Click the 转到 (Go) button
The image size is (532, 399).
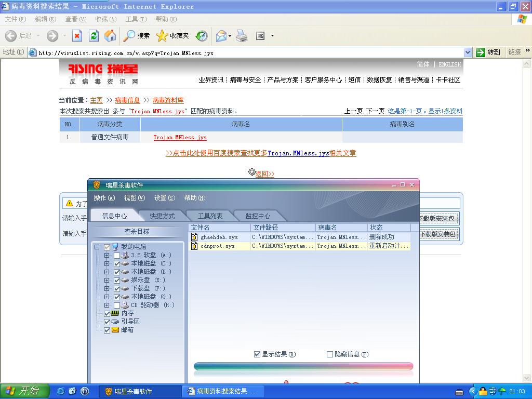pyautogui.click(x=488, y=52)
